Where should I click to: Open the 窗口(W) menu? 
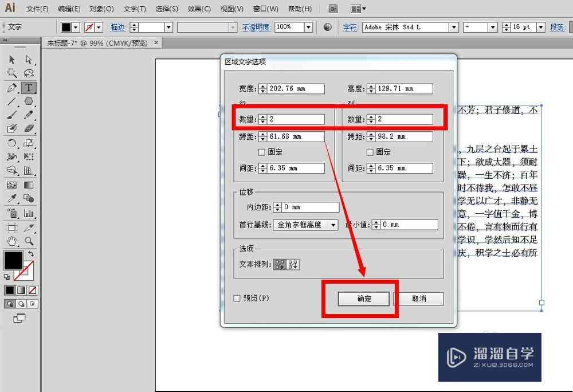[266, 9]
